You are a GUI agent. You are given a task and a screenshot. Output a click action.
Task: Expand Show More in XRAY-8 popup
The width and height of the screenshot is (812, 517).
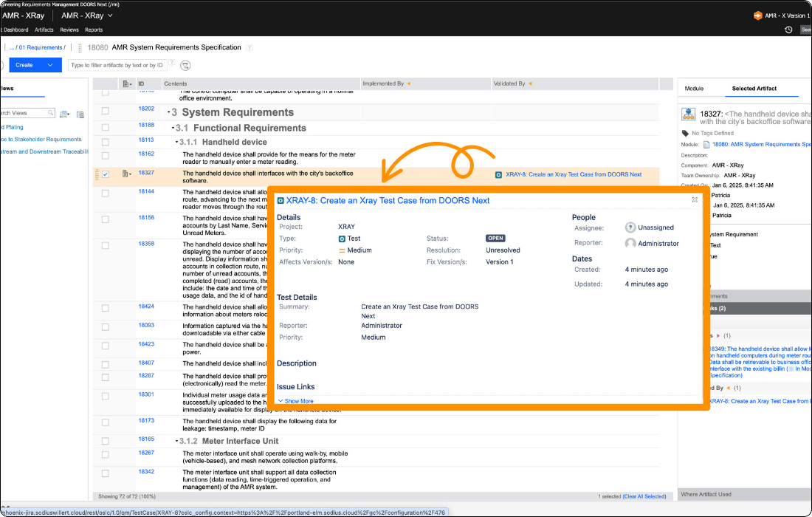point(295,401)
